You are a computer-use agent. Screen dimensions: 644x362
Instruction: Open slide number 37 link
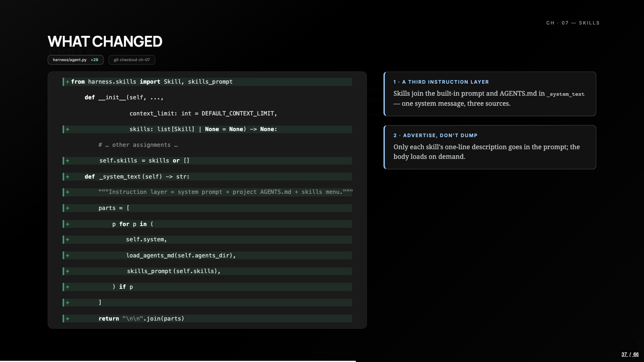(624, 354)
